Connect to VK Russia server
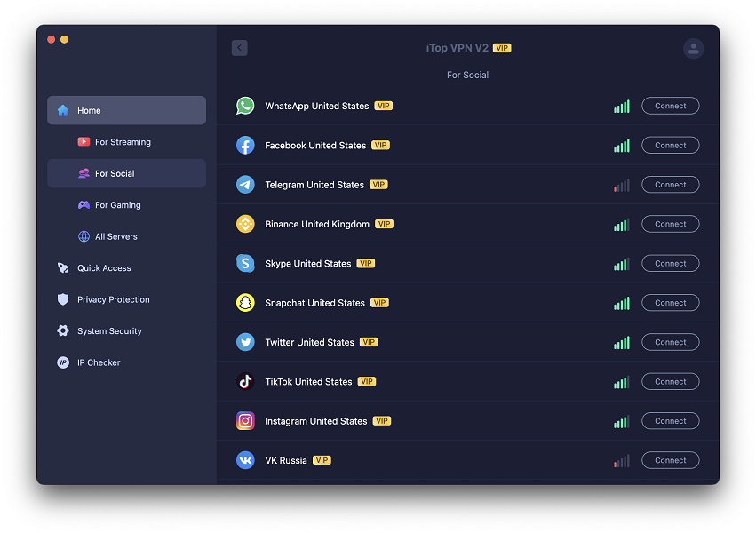Screen dimensions: 756x533 point(670,460)
